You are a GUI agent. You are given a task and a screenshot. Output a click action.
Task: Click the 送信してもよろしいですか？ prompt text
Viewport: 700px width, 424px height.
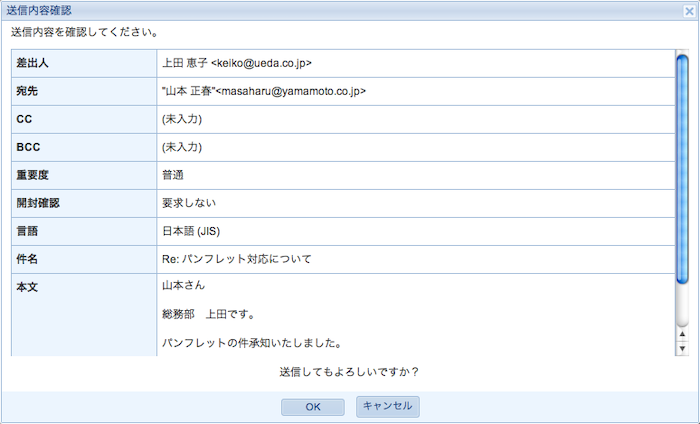click(350, 372)
